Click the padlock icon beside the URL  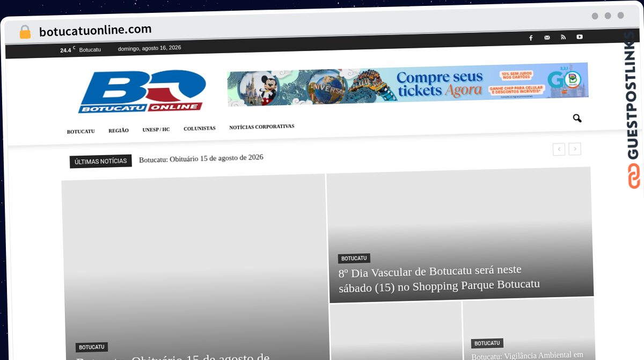pyautogui.click(x=25, y=32)
